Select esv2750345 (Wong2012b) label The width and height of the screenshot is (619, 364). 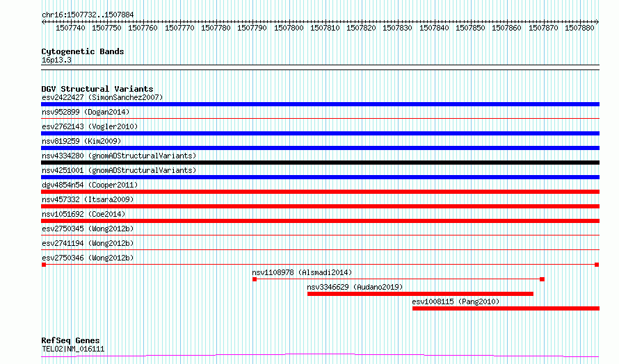click(88, 229)
